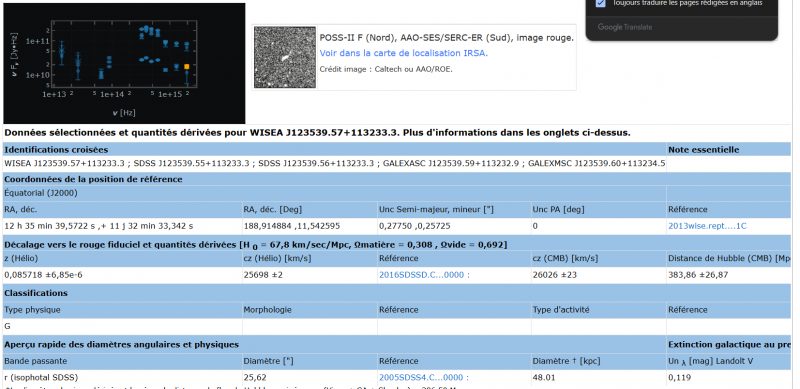Click the 'Note essentielle' column header

click(x=704, y=150)
